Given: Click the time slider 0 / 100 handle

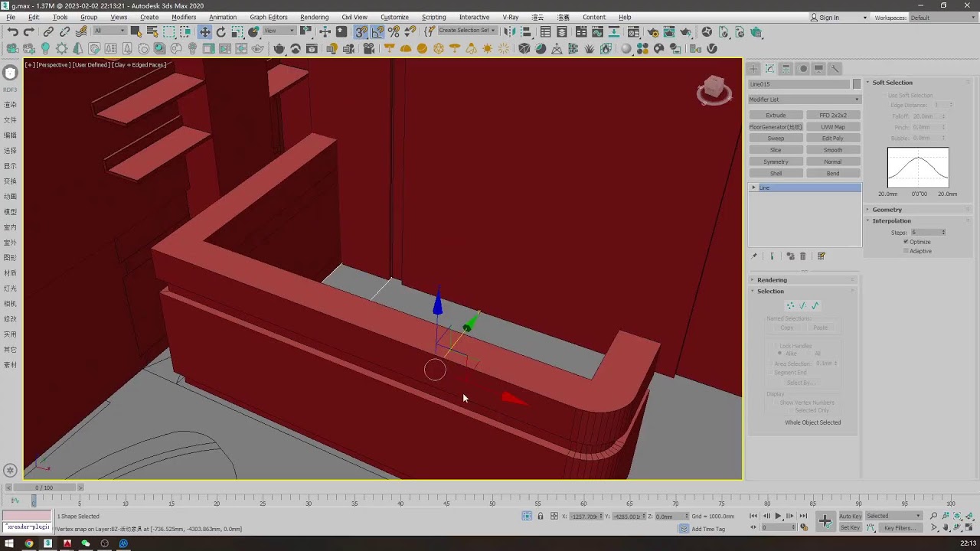Looking at the screenshot, I should [44, 487].
